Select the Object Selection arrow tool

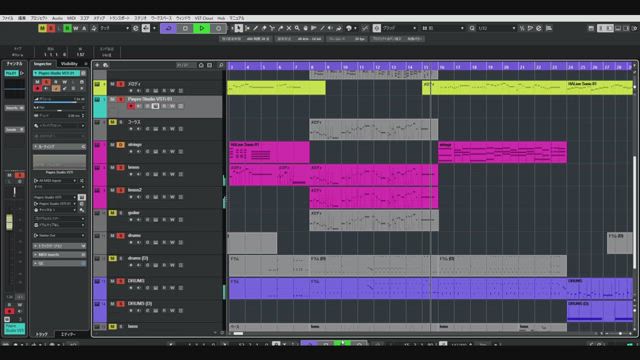(239, 28)
